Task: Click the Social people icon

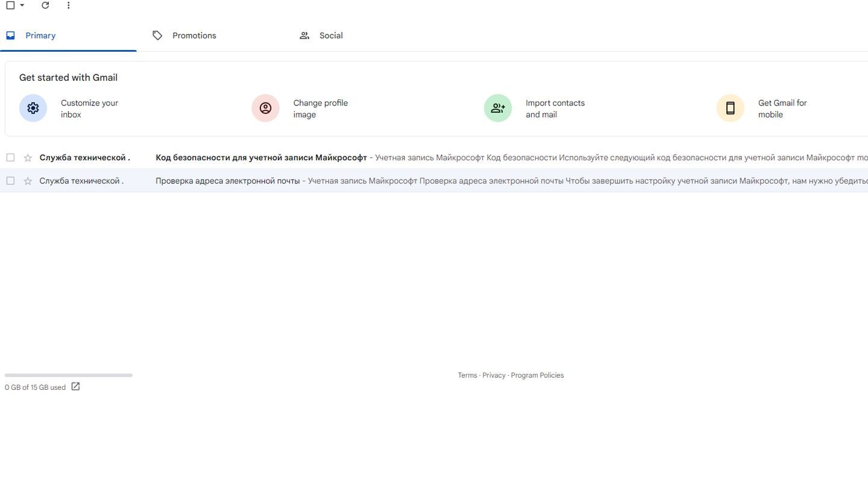Action: 304,36
